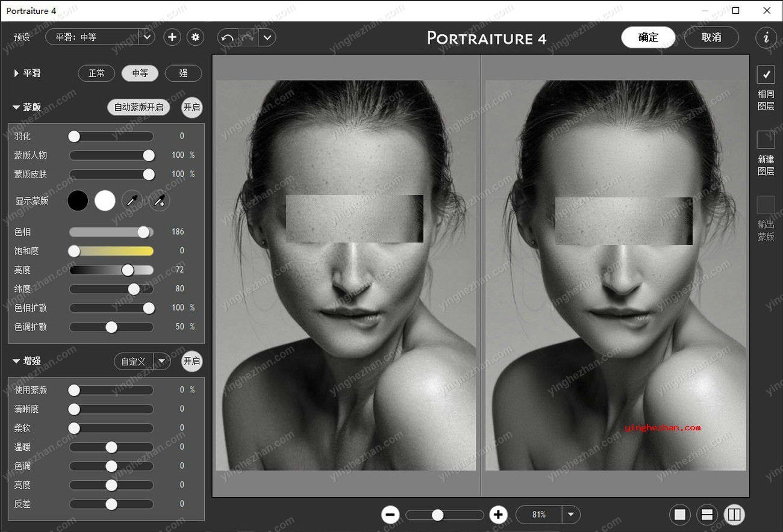This screenshot has width=783, height=532.
Task: Click the add preset plus icon
Action: coord(172,37)
